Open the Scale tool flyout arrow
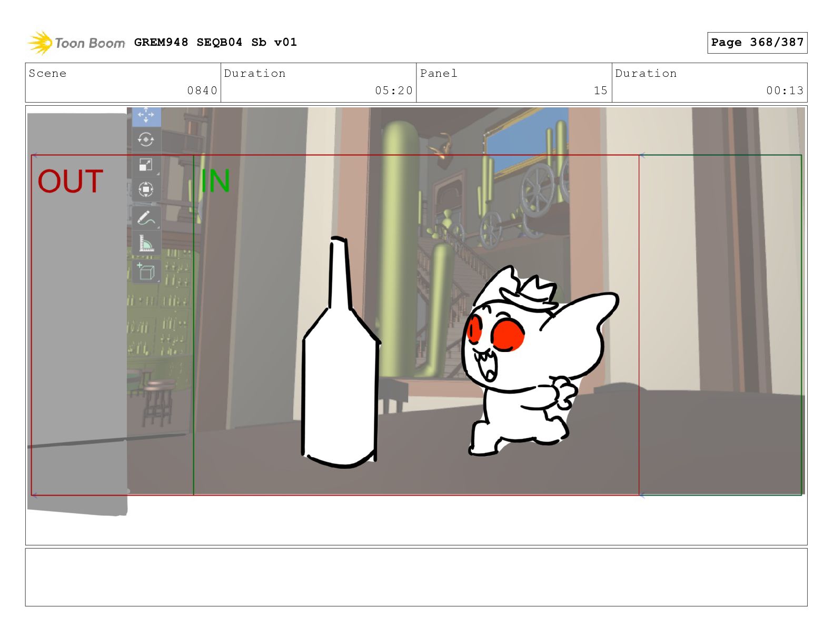834x644 pixels. [158, 174]
